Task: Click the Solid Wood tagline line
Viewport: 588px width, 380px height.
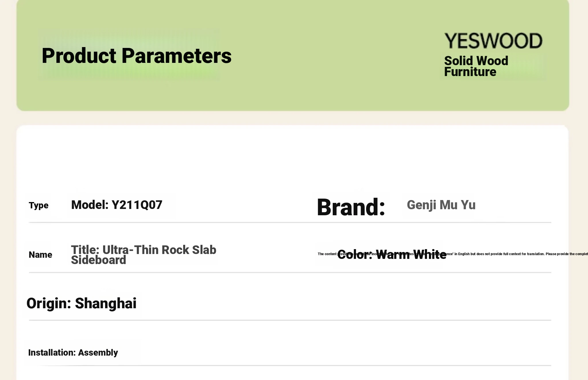Action: pyautogui.click(x=476, y=61)
